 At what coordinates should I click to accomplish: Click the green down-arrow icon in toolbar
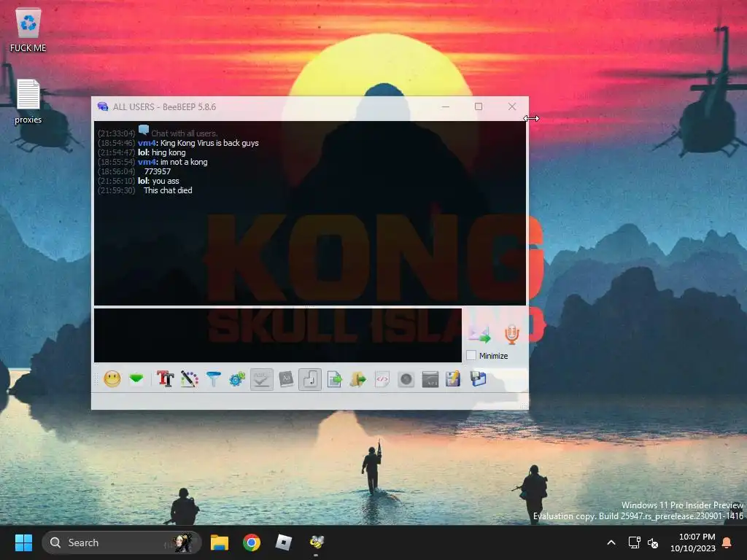point(136,379)
